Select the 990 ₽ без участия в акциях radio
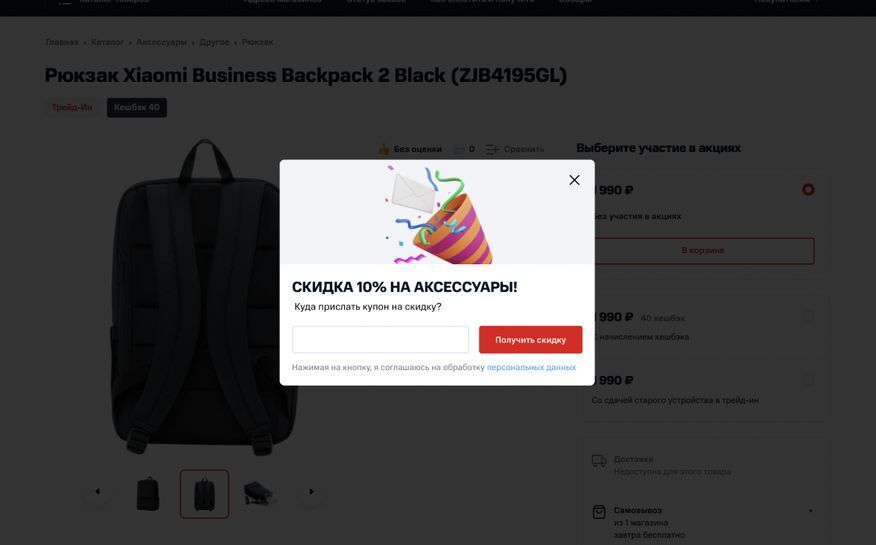Screen dimensions: 876x545 808,190
